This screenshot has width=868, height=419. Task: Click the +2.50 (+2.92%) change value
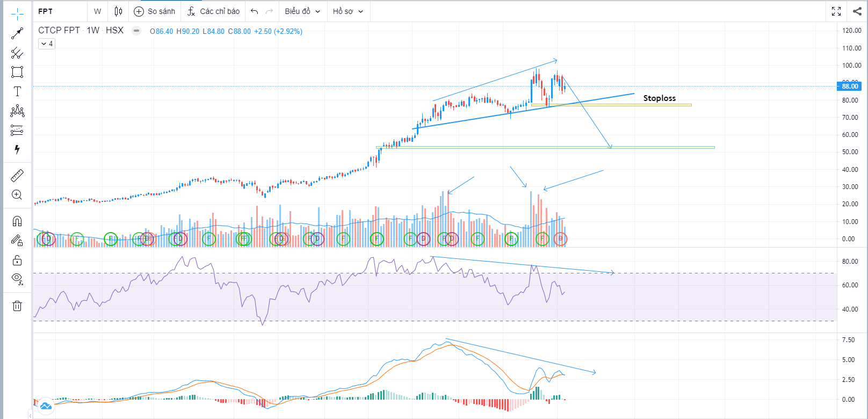(x=278, y=32)
